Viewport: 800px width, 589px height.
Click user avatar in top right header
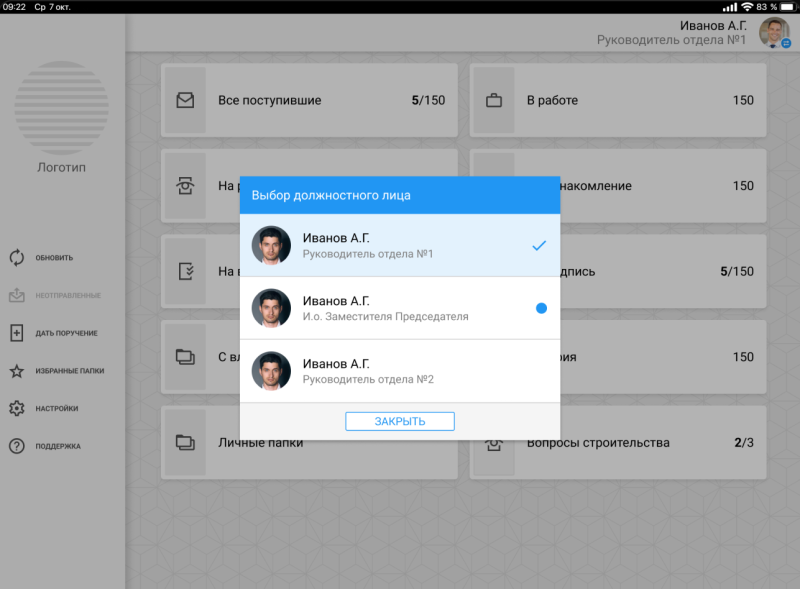[774, 33]
